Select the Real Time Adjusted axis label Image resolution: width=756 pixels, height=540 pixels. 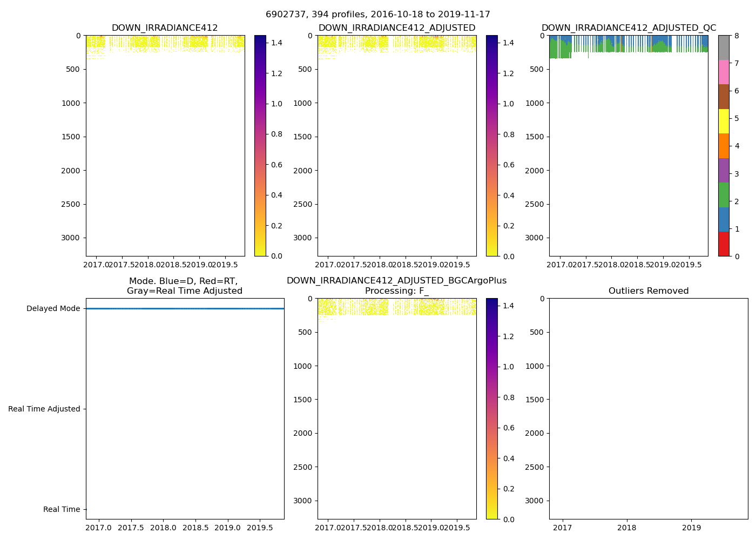pos(44,409)
